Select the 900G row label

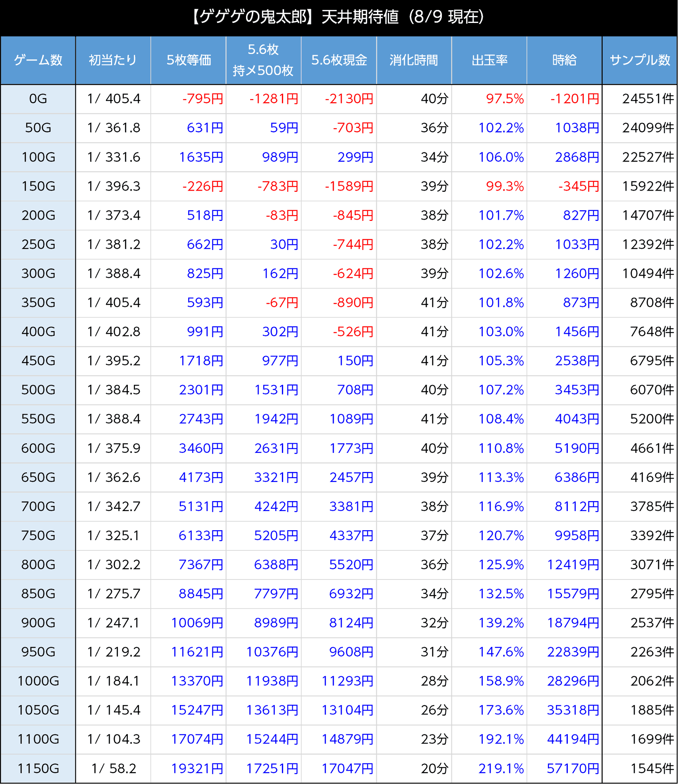(38, 623)
